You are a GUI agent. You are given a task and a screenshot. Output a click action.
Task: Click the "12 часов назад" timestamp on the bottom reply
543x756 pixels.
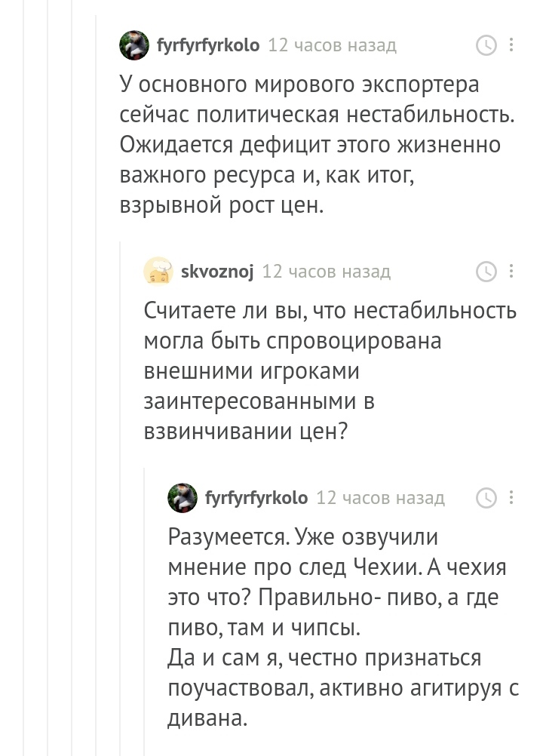(381, 497)
